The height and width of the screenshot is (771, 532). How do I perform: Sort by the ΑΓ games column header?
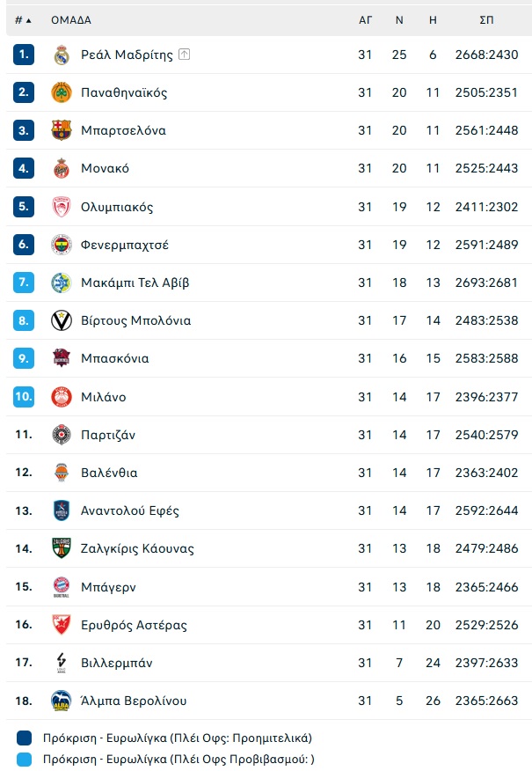coord(365,20)
